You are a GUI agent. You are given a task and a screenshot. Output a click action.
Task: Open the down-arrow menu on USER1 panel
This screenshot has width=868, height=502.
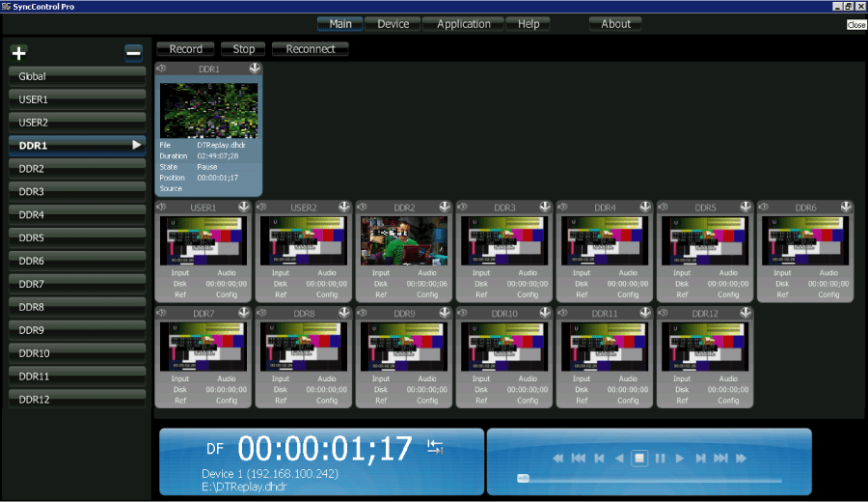[244, 207]
